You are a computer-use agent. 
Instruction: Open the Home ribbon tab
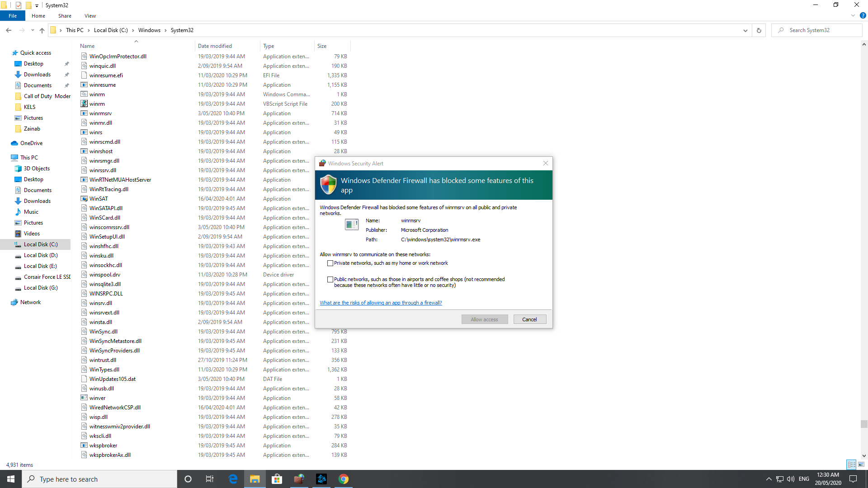point(38,16)
